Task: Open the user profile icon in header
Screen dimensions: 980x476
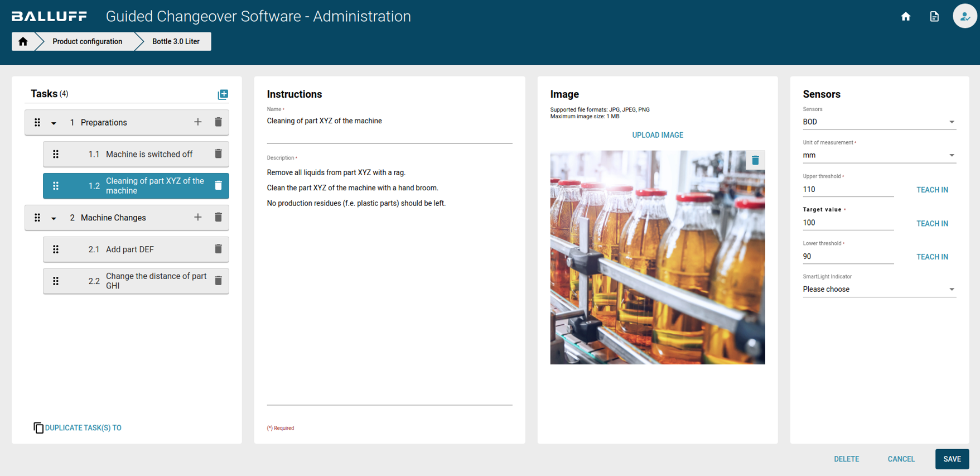Action: pos(964,16)
